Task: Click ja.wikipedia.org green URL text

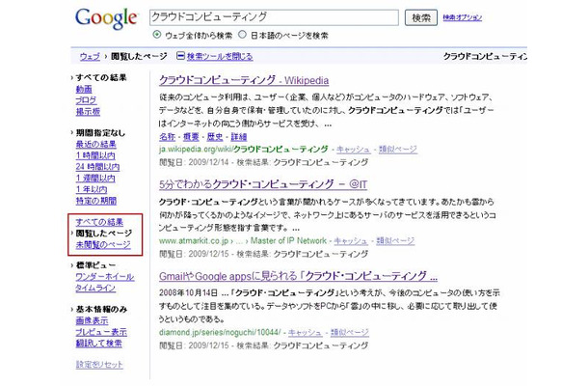Action: point(244,150)
